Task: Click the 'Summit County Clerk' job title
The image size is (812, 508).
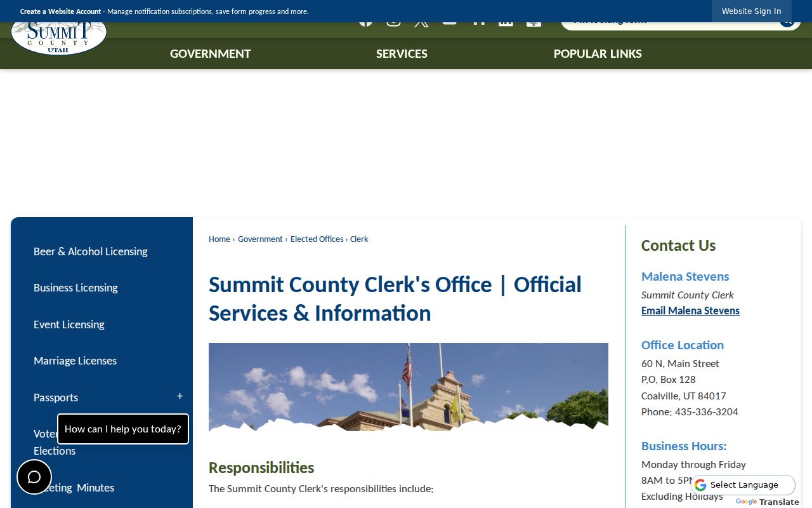Action: point(688,295)
